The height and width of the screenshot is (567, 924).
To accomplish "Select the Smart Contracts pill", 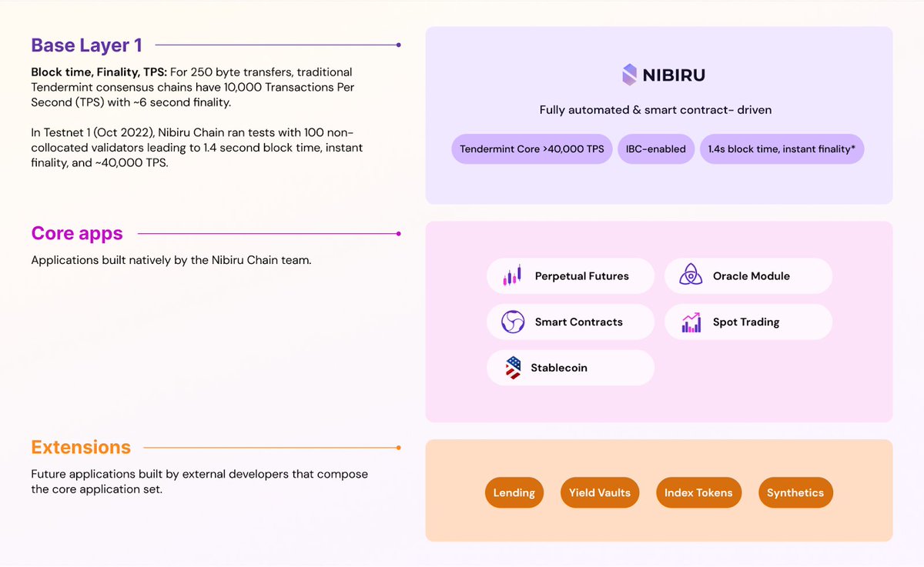I will click(571, 322).
